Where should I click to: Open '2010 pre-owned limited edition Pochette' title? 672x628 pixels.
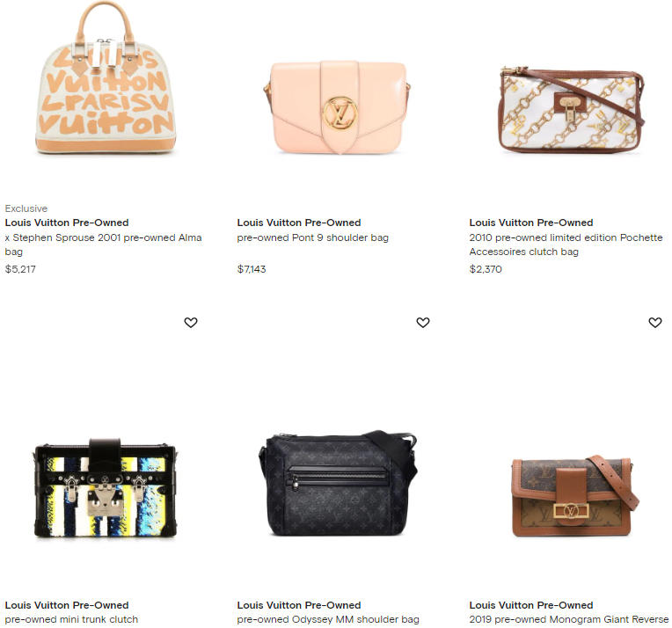(x=566, y=237)
